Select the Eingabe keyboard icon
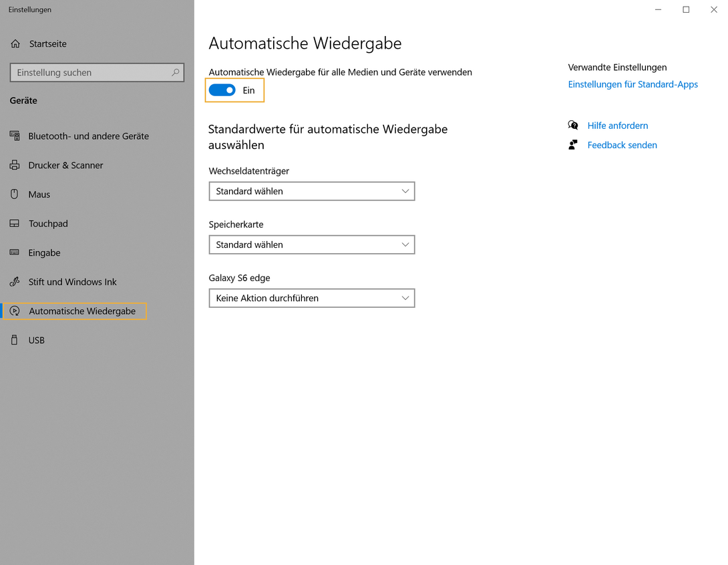The width and height of the screenshot is (728, 565). (x=14, y=252)
